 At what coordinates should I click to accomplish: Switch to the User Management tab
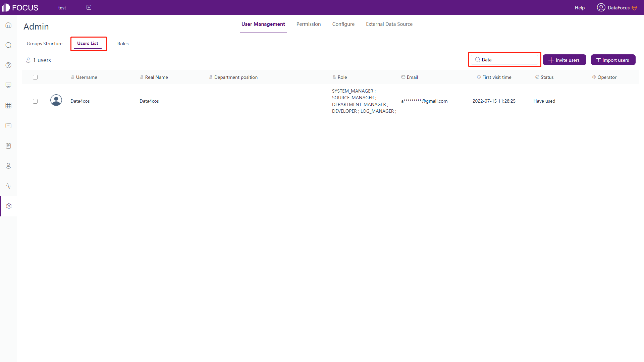[263, 24]
